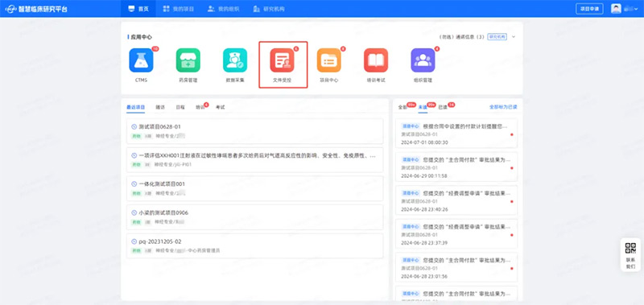Launch the teal 数据采集 nurse icon

coord(235,60)
